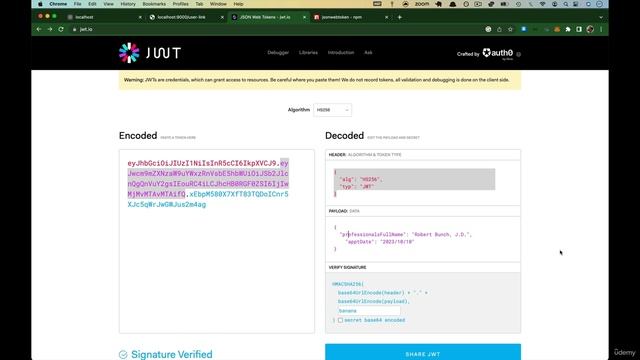
Task: Switch to the first localhost tab
Action: click(104, 17)
